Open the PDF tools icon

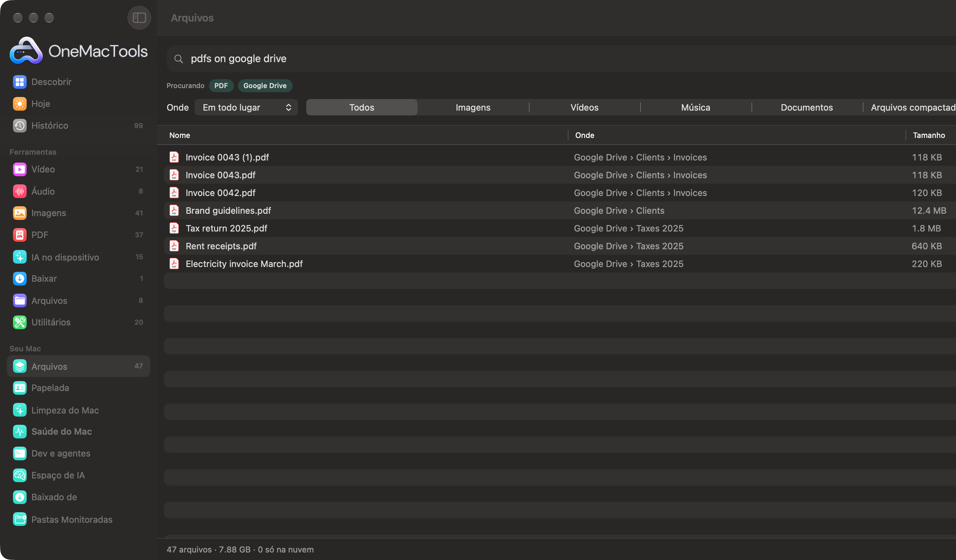[20, 235]
